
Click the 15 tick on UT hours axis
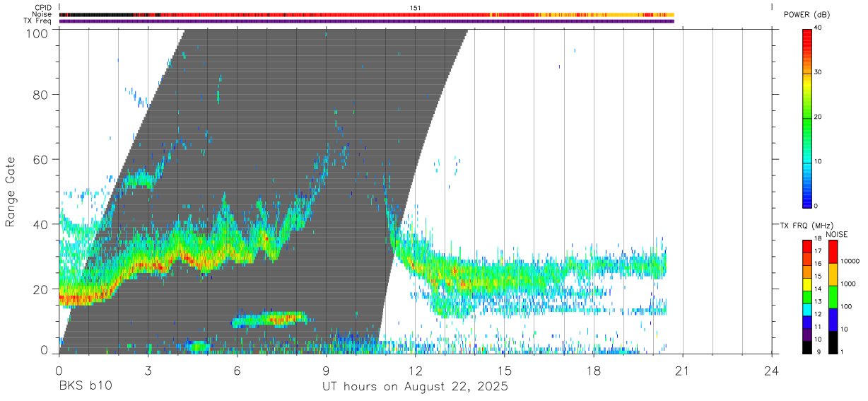coord(505,370)
